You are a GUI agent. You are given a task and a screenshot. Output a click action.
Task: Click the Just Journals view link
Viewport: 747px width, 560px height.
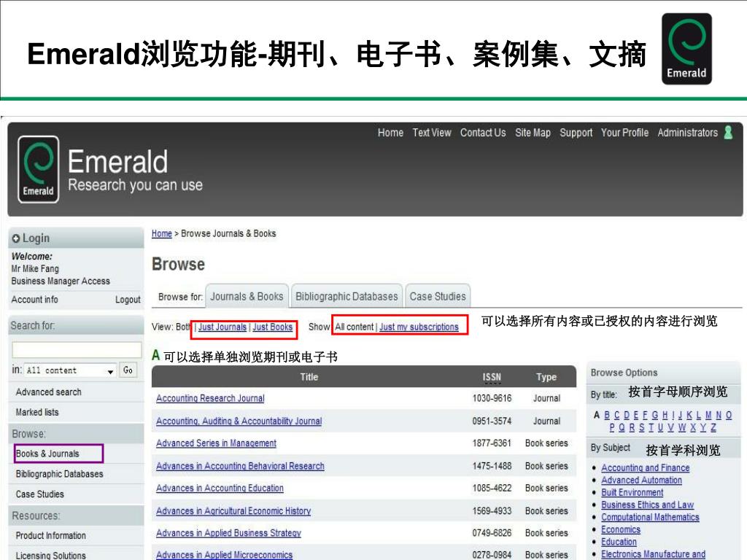[x=222, y=327]
